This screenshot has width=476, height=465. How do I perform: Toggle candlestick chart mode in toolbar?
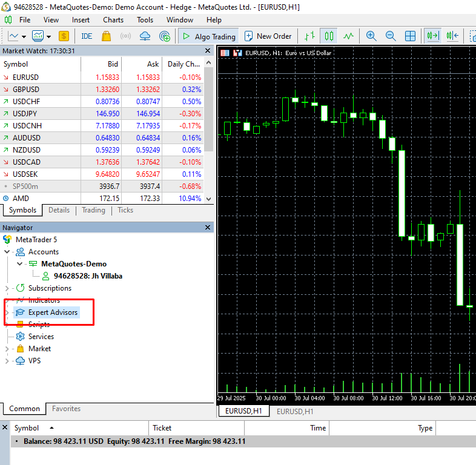[x=329, y=36]
